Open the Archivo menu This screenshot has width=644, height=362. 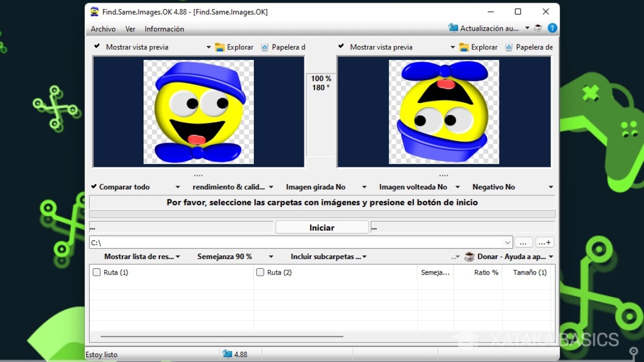(x=103, y=29)
